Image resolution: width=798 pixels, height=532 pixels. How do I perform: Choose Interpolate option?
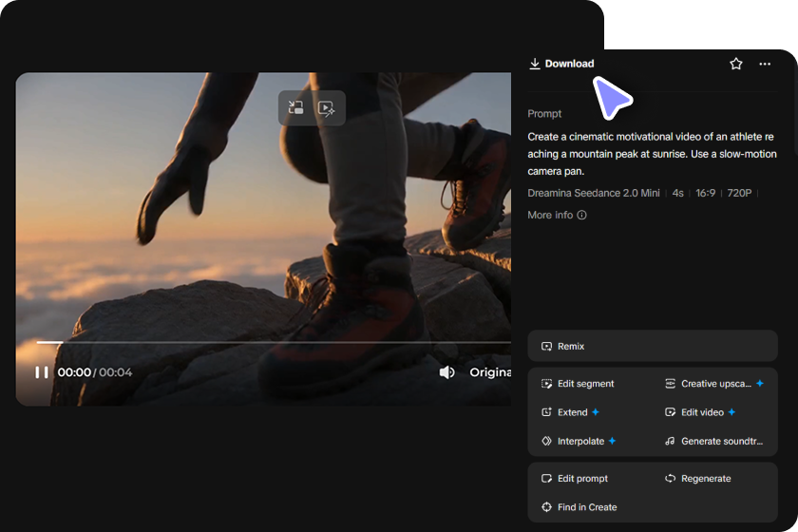[x=579, y=441]
